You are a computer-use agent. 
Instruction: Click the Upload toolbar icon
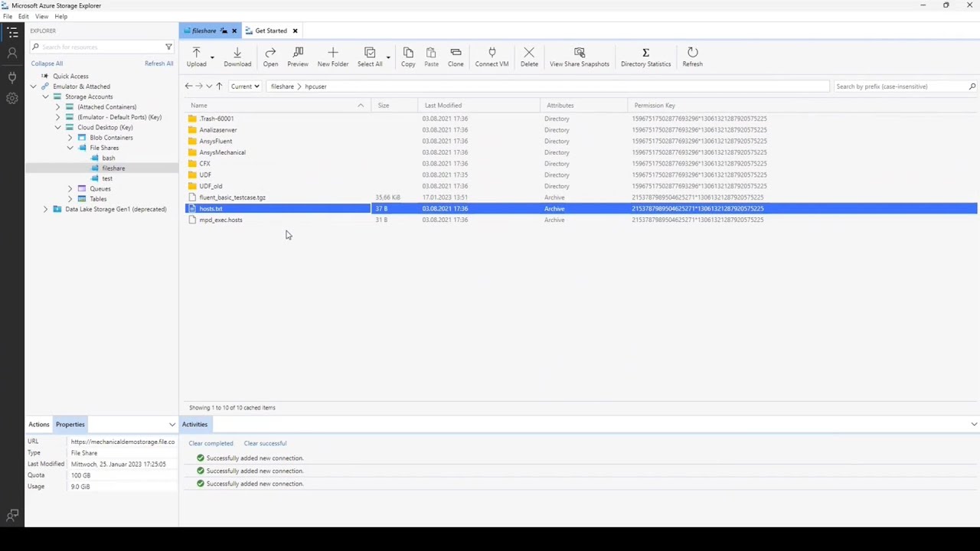196,52
